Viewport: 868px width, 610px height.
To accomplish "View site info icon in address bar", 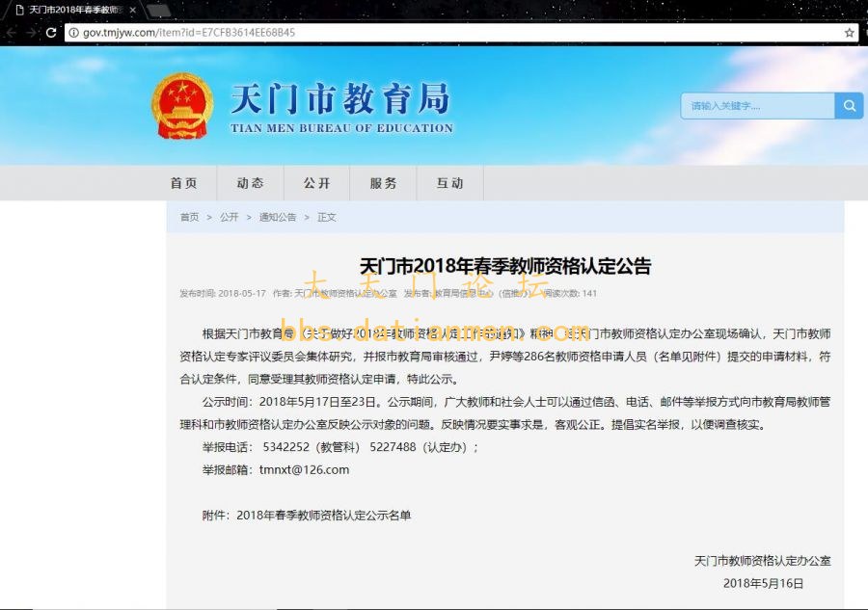I will click(x=73, y=33).
